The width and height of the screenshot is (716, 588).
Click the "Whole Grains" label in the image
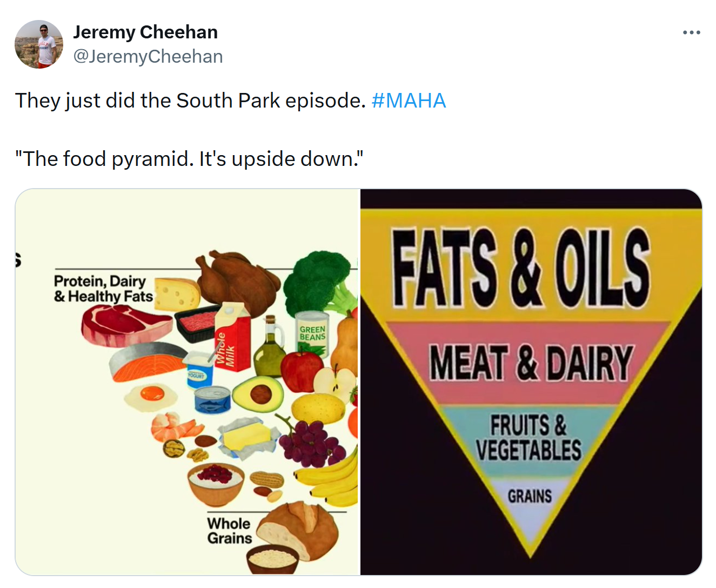(x=229, y=531)
